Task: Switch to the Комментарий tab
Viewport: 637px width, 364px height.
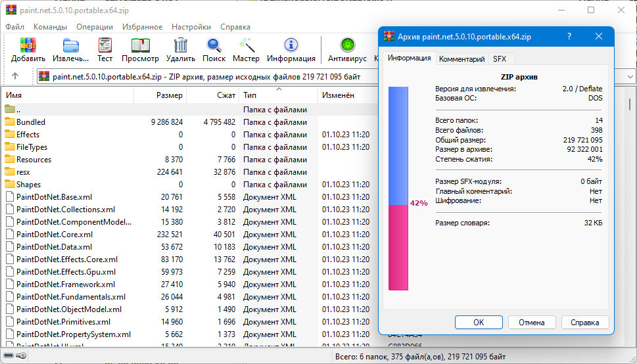Action: (x=462, y=59)
